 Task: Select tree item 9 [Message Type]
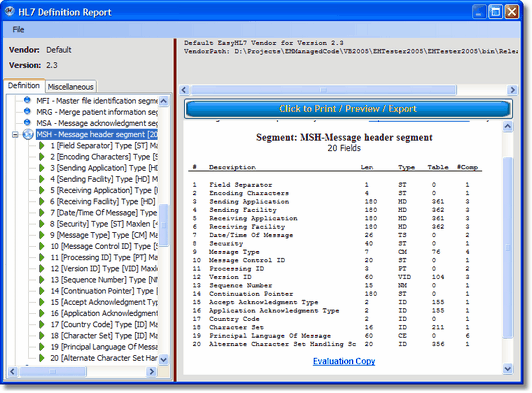104,235
